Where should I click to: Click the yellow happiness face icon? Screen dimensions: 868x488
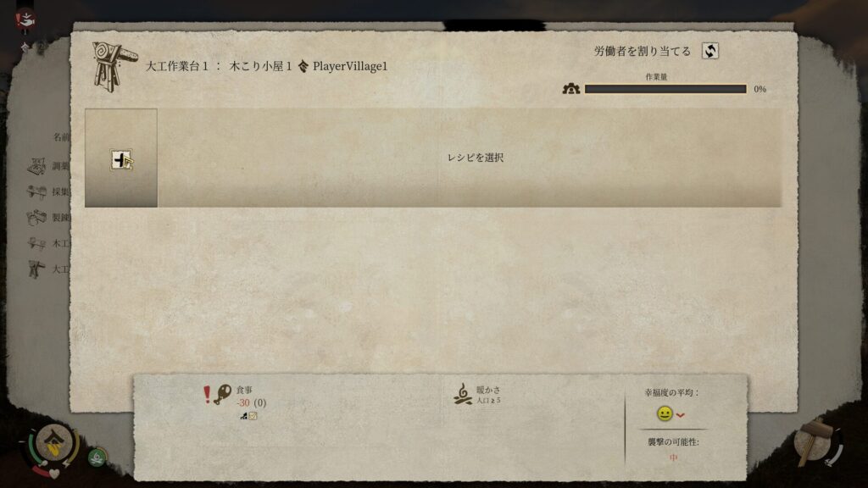[665, 413]
